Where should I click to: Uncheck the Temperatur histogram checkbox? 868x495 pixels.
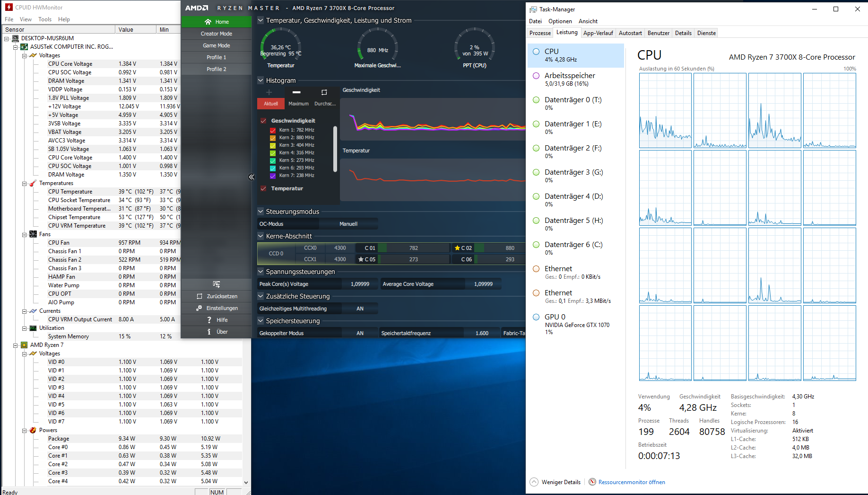point(263,188)
